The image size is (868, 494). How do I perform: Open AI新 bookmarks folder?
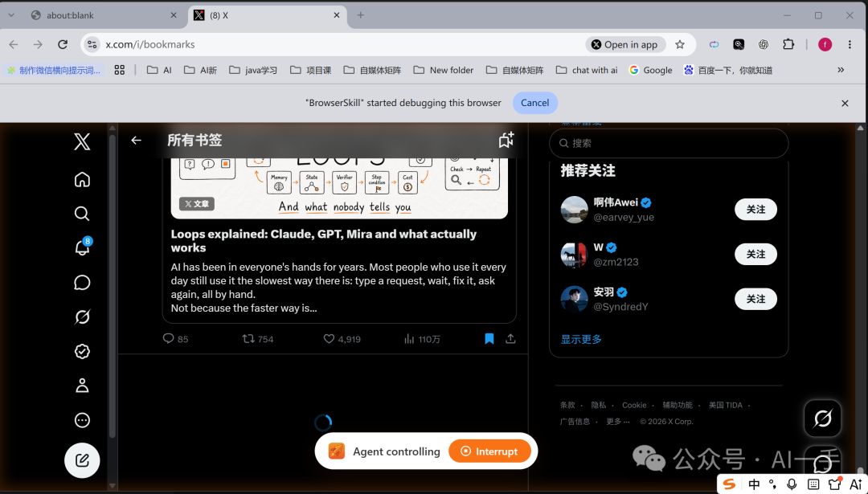point(200,70)
